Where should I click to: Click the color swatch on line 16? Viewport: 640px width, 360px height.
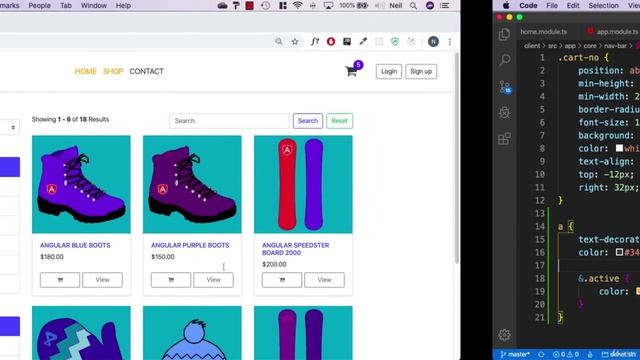point(619,252)
